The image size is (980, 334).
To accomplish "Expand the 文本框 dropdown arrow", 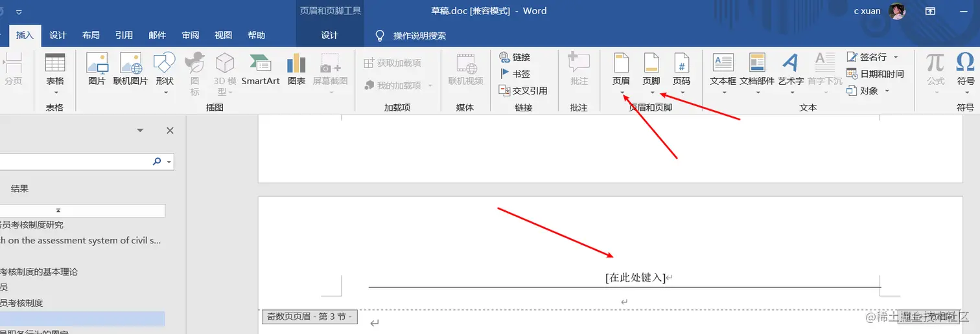I will [723, 93].
